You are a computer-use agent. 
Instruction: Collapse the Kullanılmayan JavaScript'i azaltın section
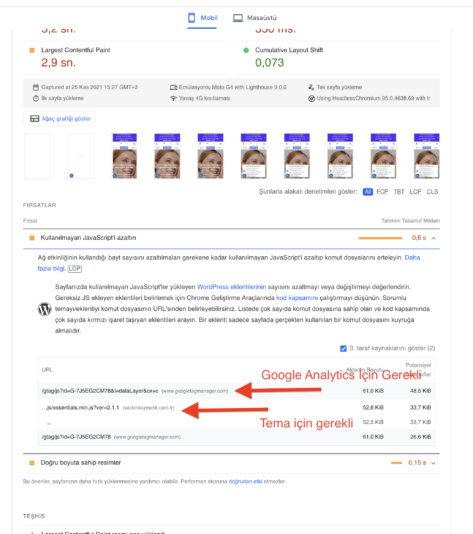tap(433, 238)
